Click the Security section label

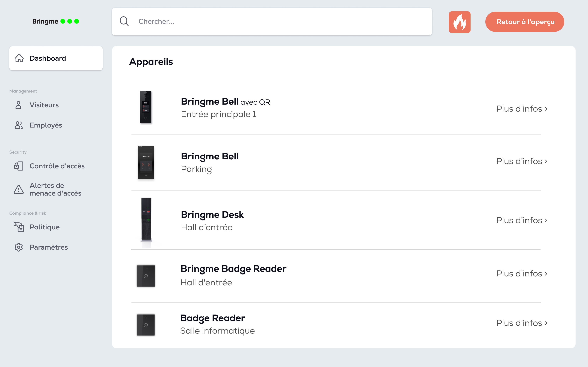click(18, 152)
